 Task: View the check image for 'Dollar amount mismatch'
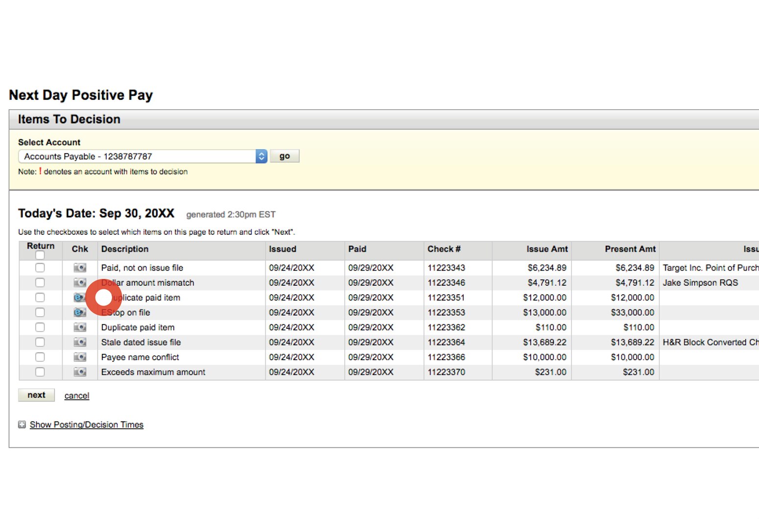tap(79, 282)
